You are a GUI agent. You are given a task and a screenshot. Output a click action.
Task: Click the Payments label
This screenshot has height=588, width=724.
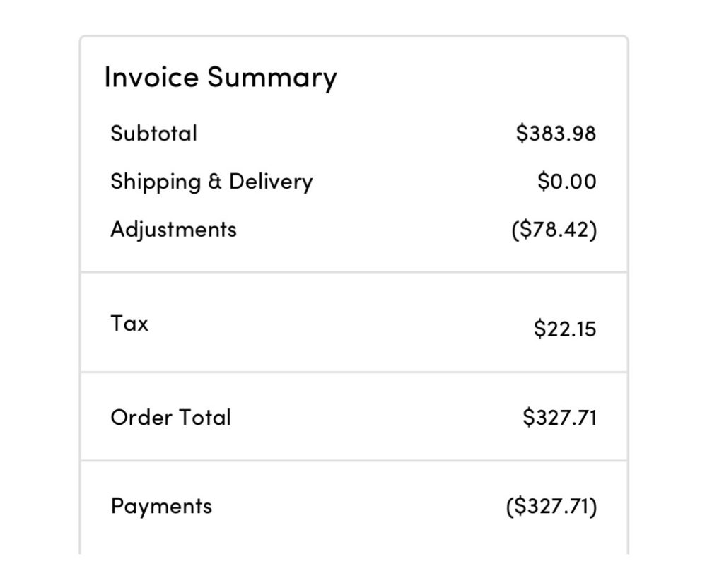[161, 506]
